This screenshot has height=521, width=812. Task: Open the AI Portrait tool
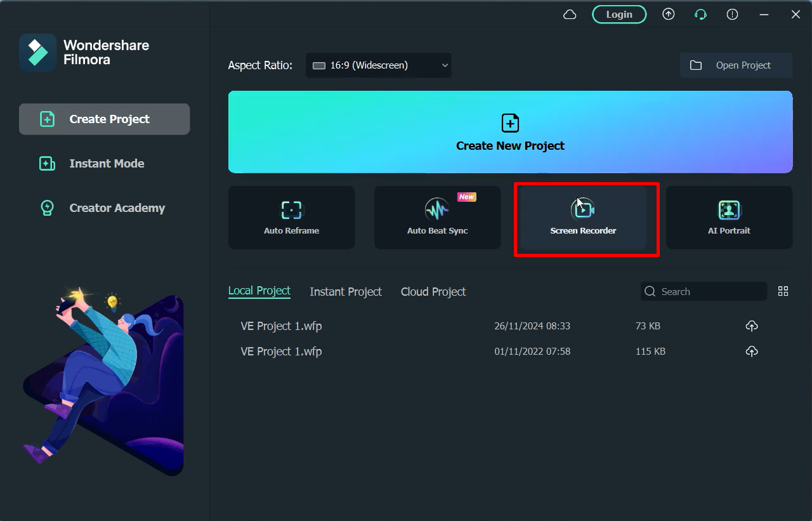[x=729, y=218]
